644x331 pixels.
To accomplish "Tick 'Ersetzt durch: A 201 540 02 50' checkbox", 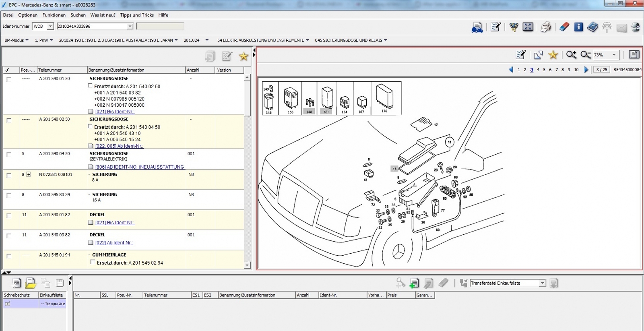I will point(90,86).
